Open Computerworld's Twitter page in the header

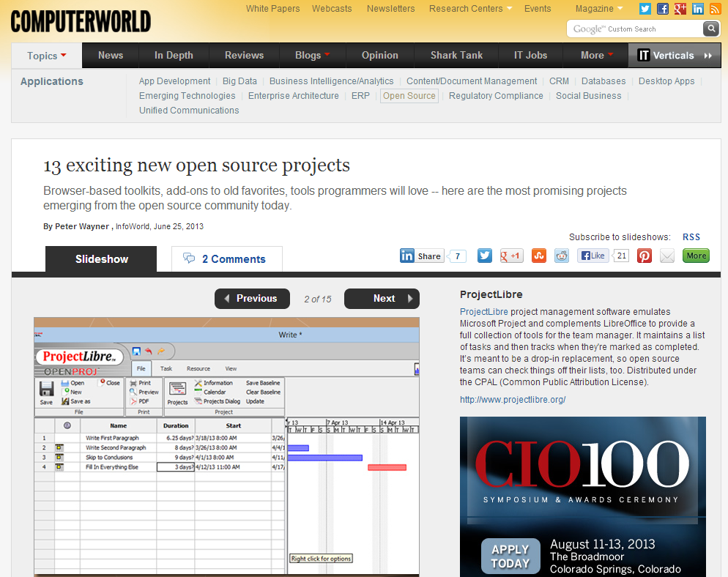(x=645, y=9)
